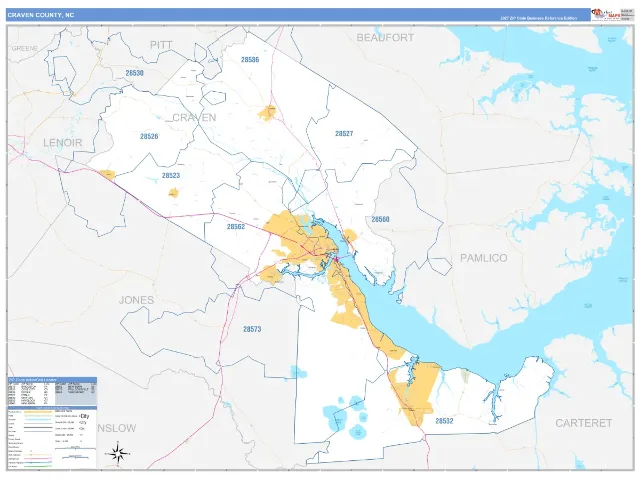Select ZIP code label 28523
The image size is (640, 480).
tap(171, 176)
